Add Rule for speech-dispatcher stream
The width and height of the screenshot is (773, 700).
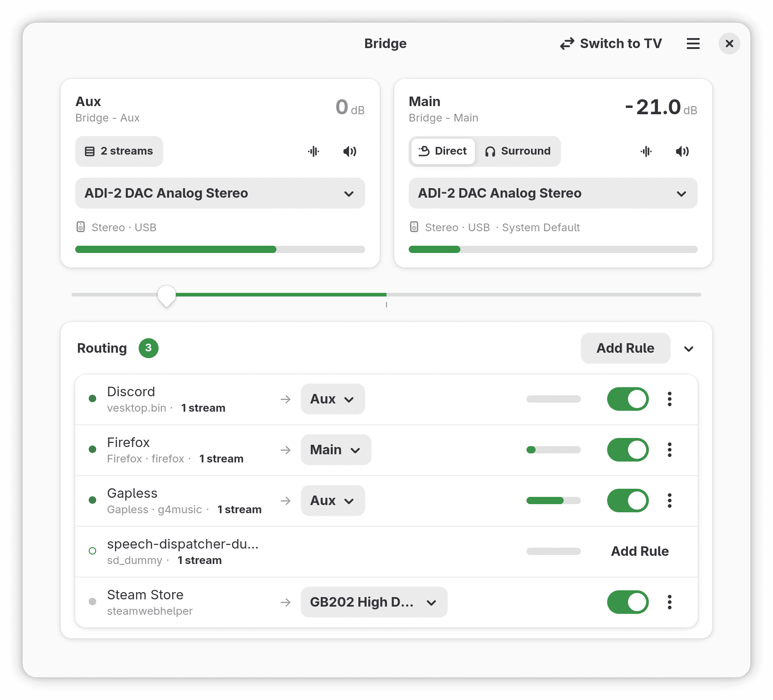[640, 551]
